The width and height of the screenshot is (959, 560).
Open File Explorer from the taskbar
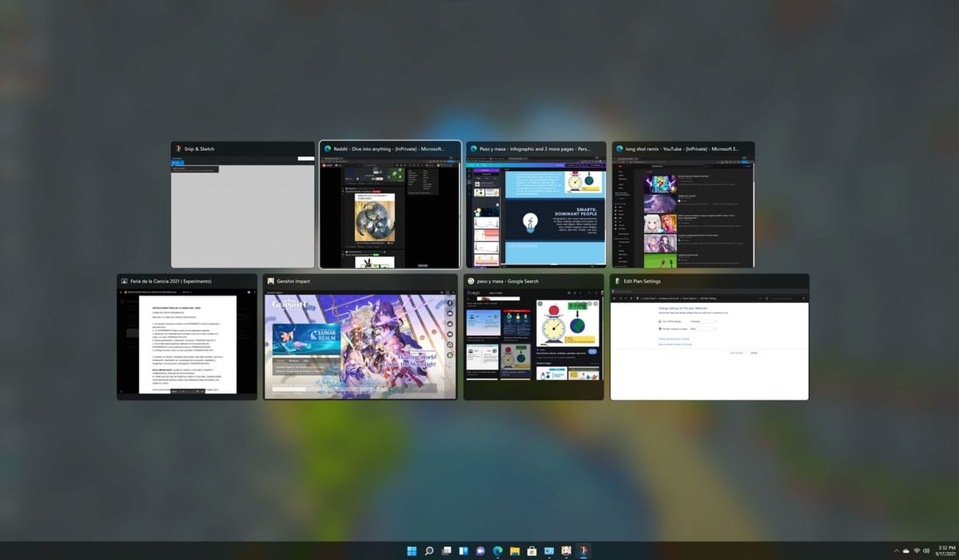point(515,550)
